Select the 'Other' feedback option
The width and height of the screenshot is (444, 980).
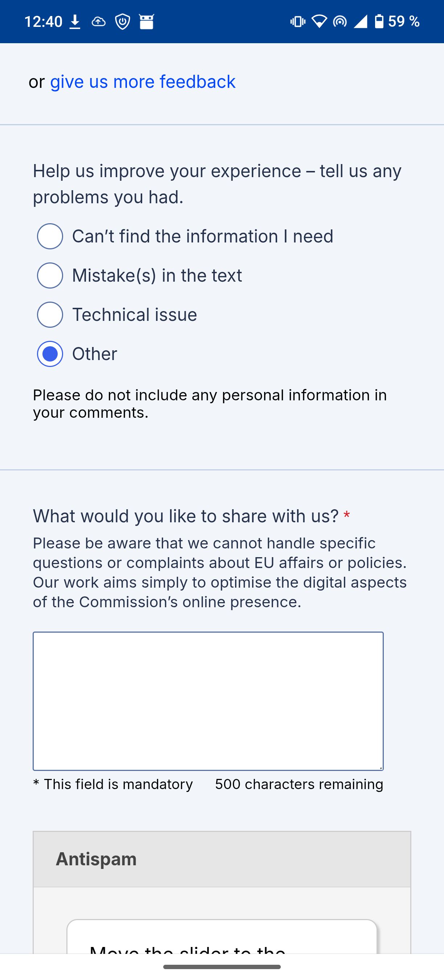[x=50, y=354]
